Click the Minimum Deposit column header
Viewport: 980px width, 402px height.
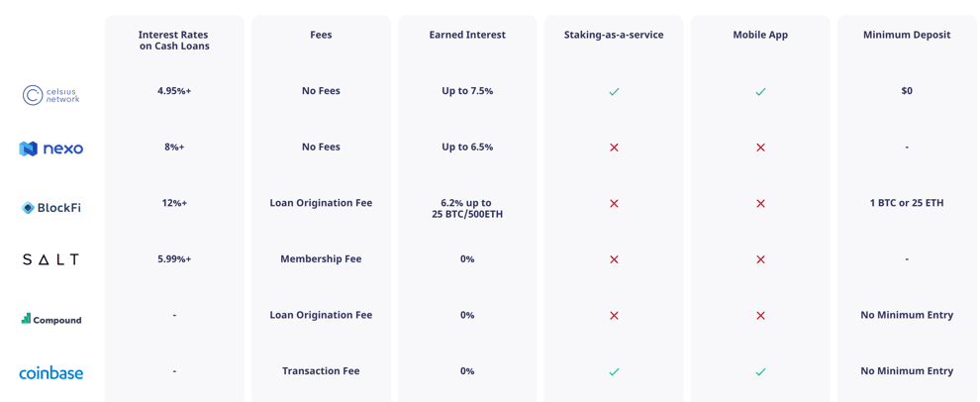[x=907, y=35]
